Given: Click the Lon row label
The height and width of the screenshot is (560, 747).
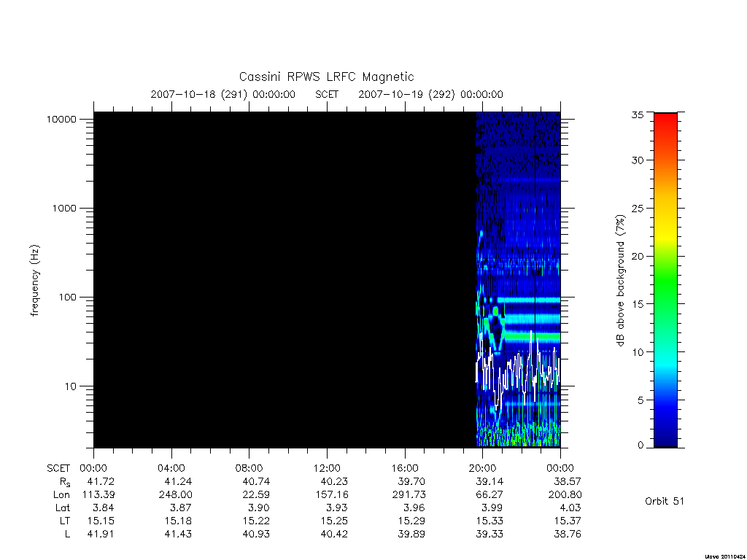Looking at the screenshot, I should coord(61,495).
